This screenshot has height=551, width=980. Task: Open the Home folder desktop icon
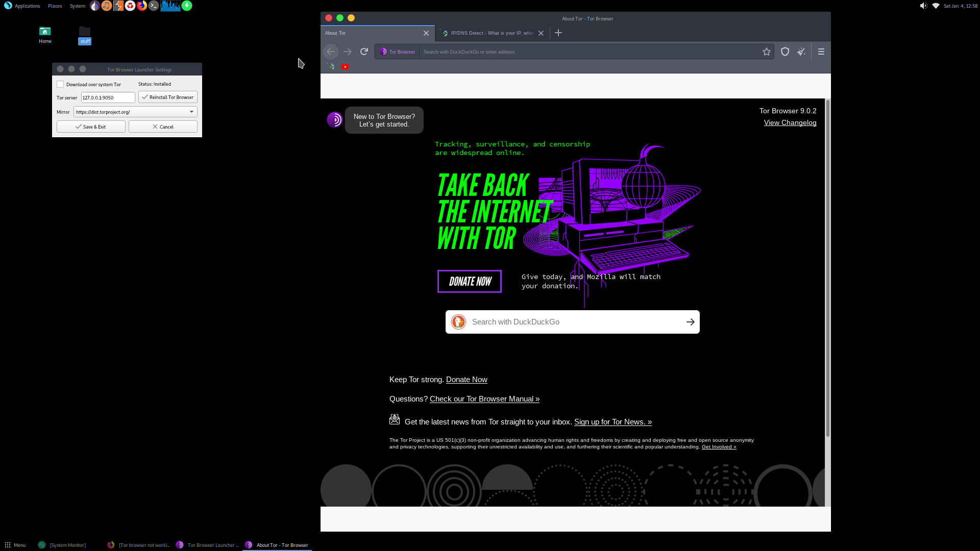coord(45,35)
